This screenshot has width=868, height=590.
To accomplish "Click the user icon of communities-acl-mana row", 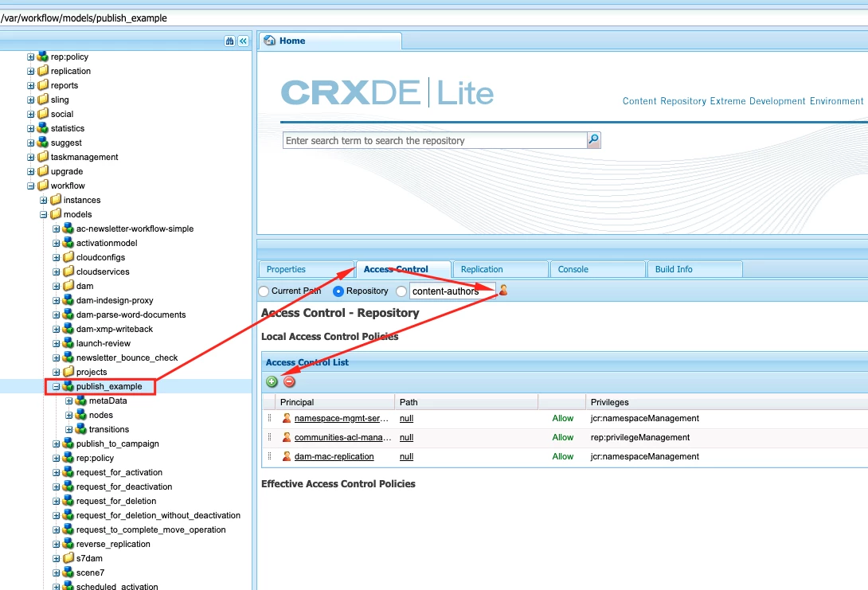I will tap(287, 437).
